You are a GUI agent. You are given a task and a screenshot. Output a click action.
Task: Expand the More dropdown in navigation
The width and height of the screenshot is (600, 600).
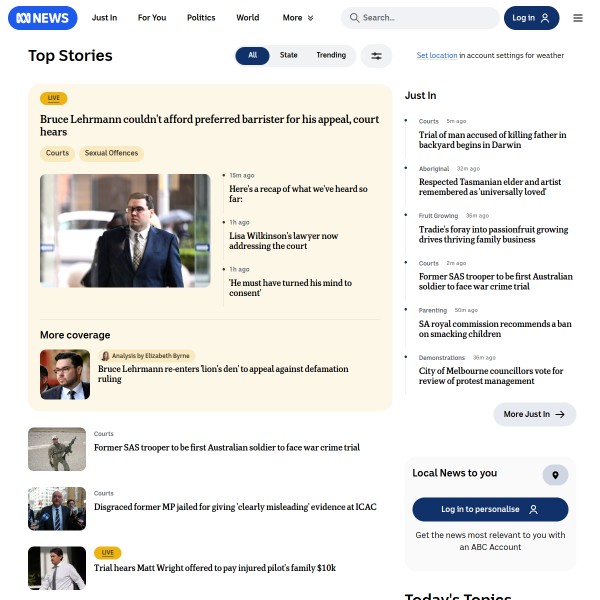point(298,18)
